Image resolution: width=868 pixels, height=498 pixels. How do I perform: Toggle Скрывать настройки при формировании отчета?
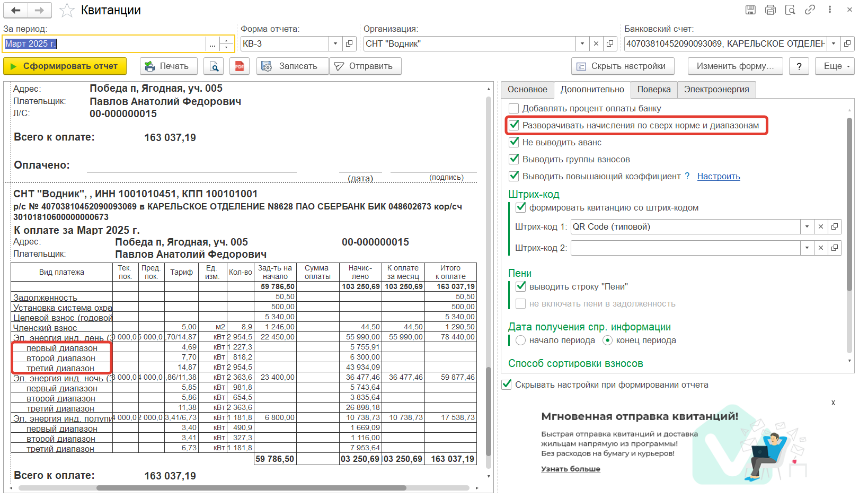coord(507,385)
